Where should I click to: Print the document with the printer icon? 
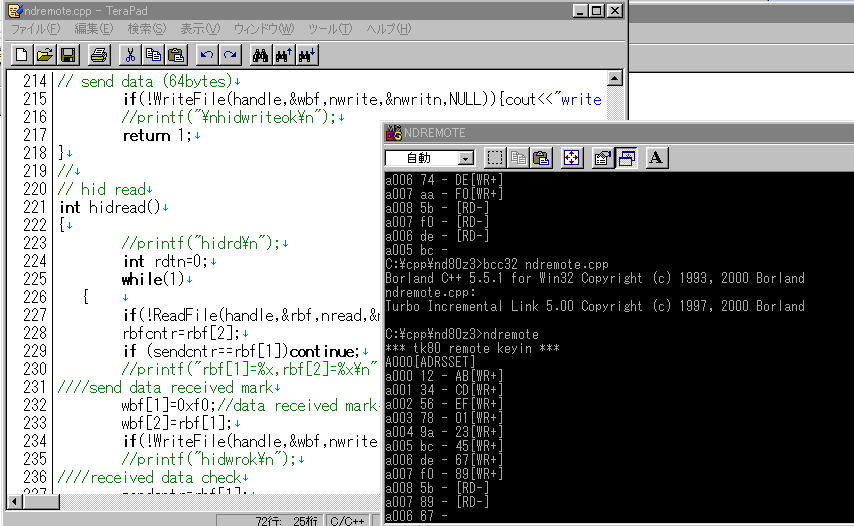click(99, 55)
